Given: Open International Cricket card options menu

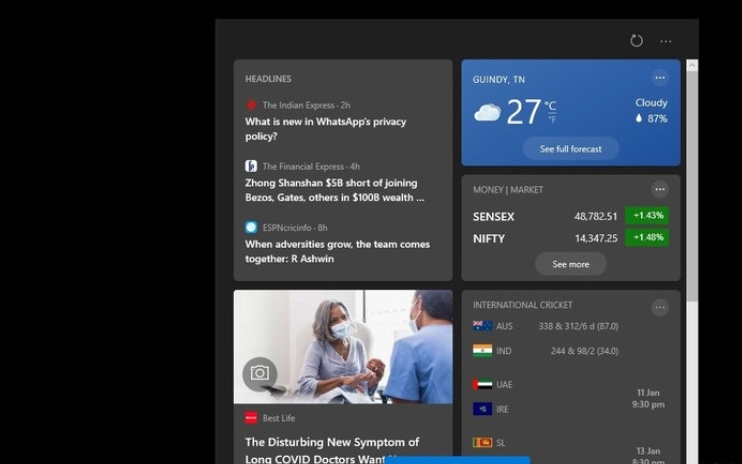Looking at the screenshot, I should coord(660,307).
